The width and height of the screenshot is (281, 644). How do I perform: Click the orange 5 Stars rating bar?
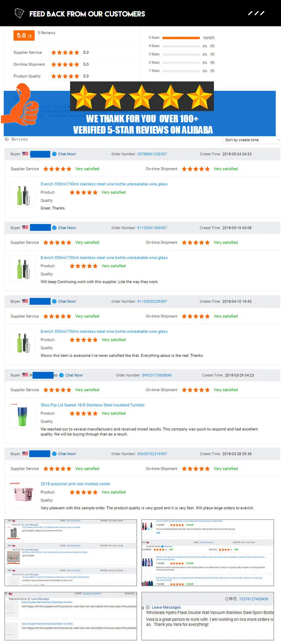[x=181, y=38]
